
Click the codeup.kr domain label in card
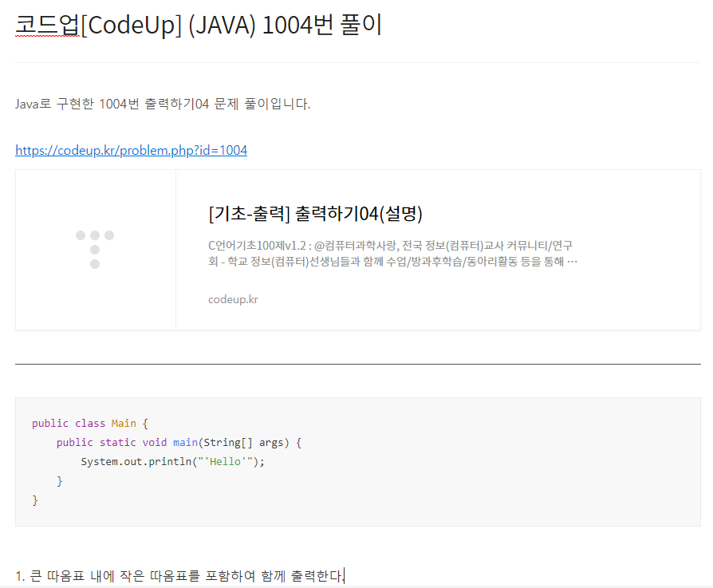point(233,299)
